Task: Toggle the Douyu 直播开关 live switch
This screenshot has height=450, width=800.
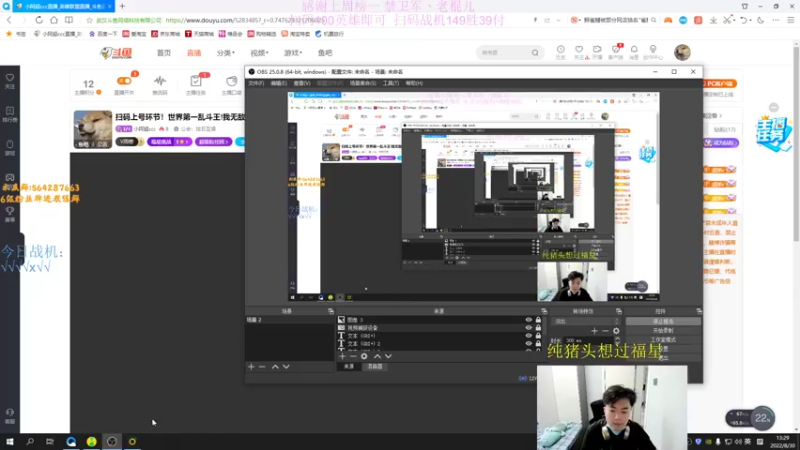Action: [x=124, y=81]
